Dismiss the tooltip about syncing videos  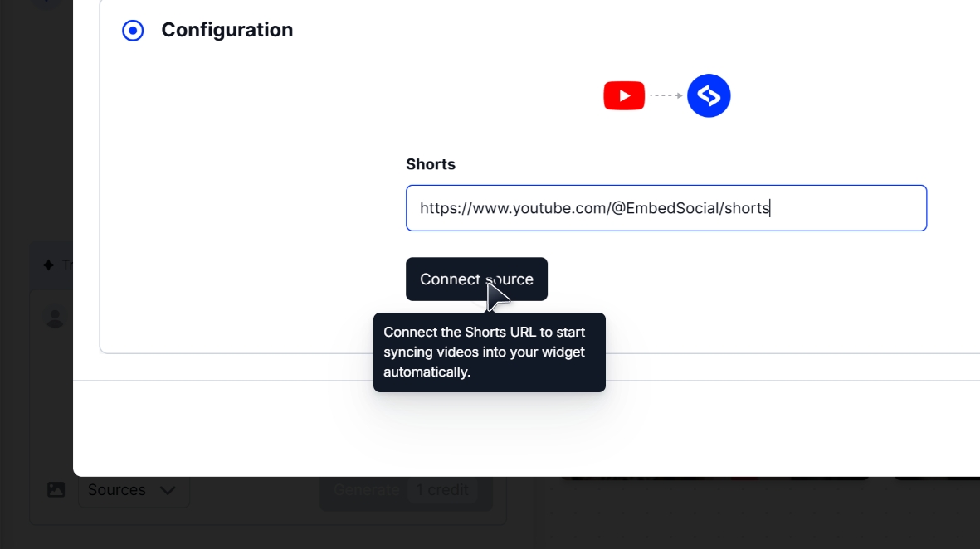[489, 352]
